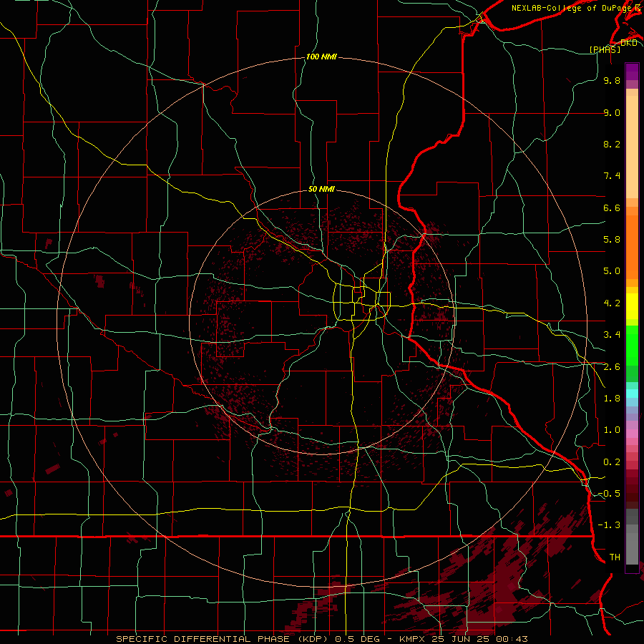This screenshot has height=644, width=644.
Task: Select the 1.8 value on the color scale
Action: pos(612,399)
